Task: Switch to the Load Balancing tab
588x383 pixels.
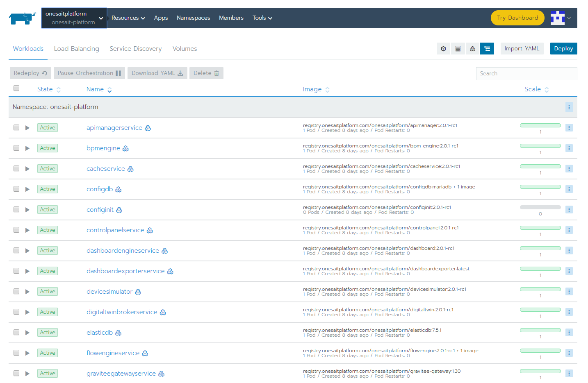Action: (76, 48)
